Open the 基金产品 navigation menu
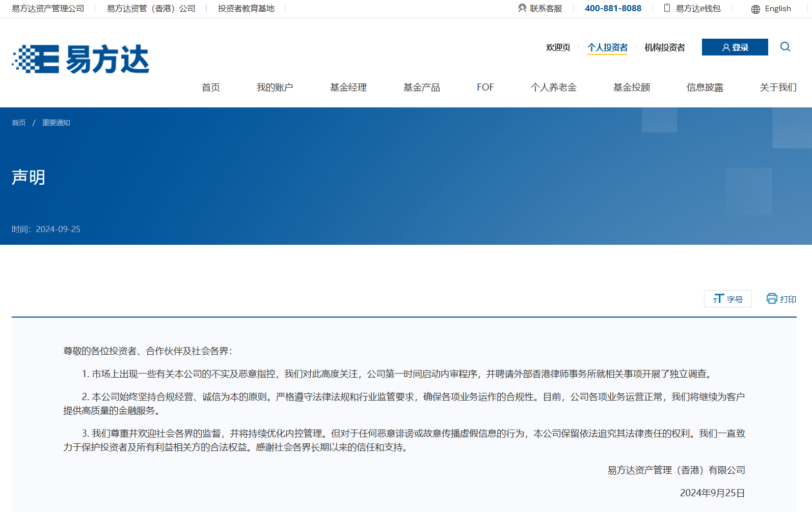812x512 pixels. (421, 88)
